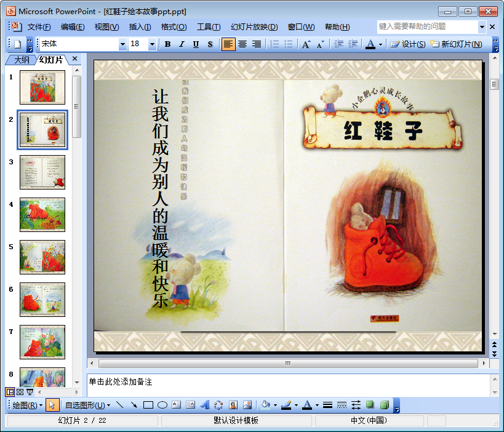The image size is (504, 432).
Task: Switch to Normal view
Action: pyautogui.click(x=10, y=392)
